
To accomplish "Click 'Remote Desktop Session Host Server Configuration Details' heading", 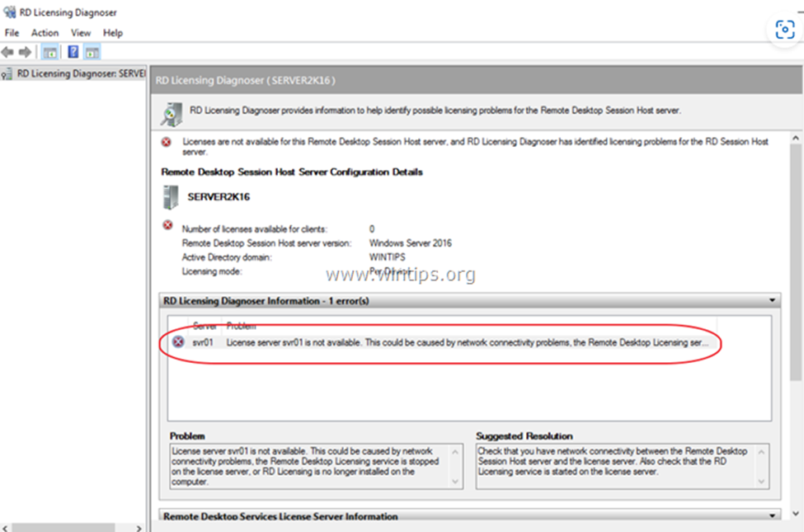I will pos(292,172).
